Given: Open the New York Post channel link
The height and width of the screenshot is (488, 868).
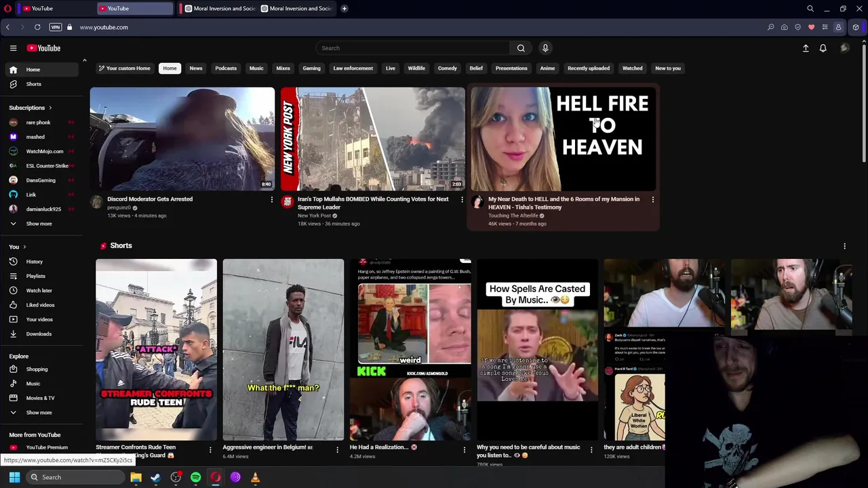Looking at the screenshot, I should (315, 216).
